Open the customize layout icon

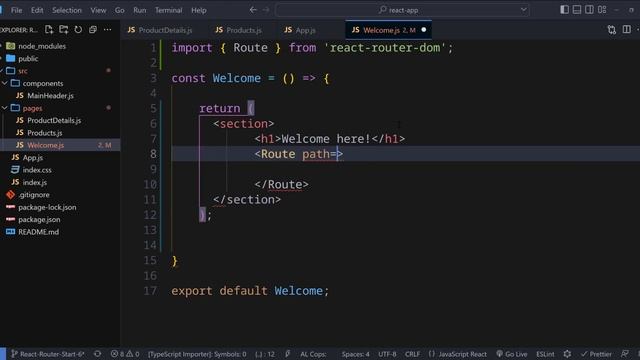[602, 9]
